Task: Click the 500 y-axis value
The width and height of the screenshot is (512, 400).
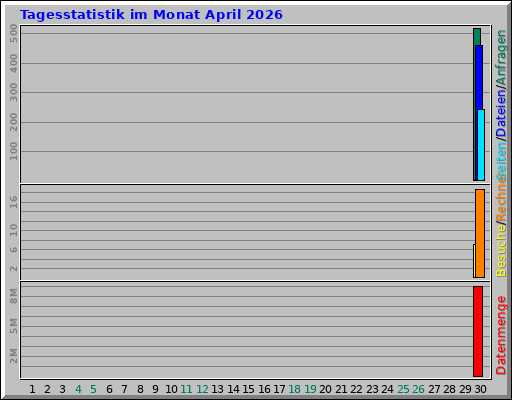Action: (14, 33)
